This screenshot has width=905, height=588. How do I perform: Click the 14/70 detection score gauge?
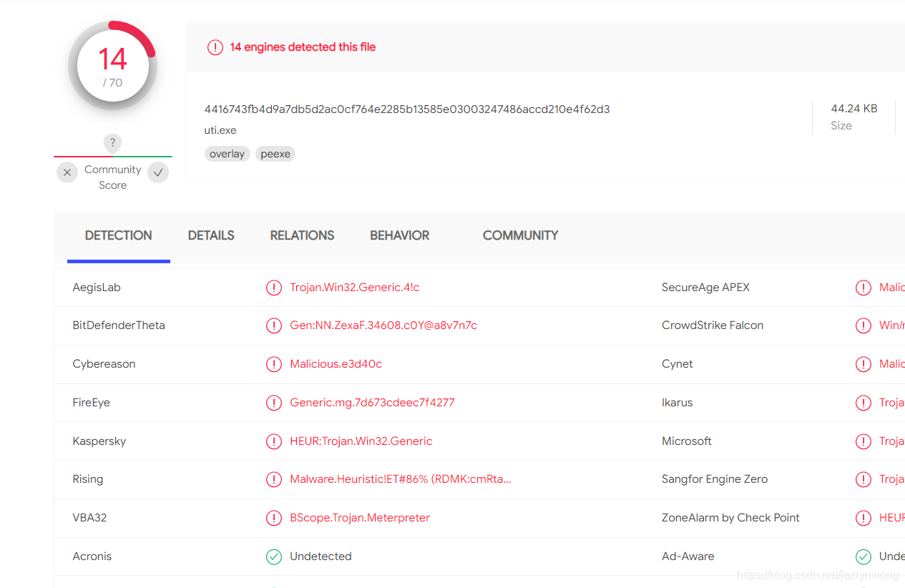coord(112,67)
